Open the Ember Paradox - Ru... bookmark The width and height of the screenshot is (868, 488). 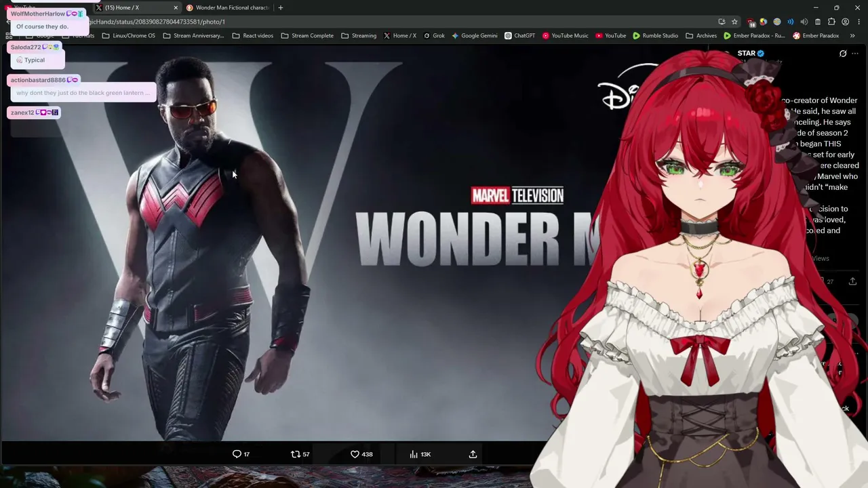click(x=754, y=36)
